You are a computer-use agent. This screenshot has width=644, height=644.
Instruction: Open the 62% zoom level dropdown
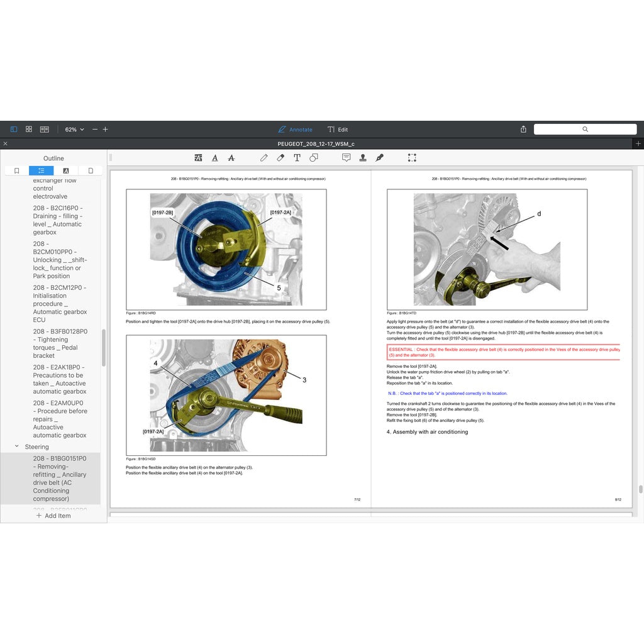(x=74, y=129)
